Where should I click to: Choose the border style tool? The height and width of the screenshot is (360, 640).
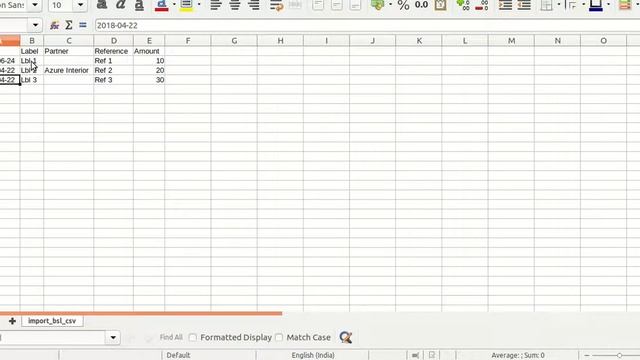click(x=571, y=5)
